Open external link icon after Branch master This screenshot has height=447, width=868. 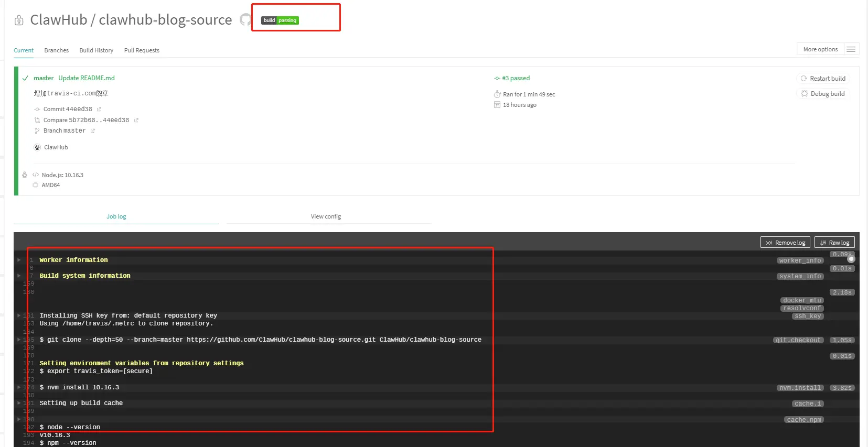click(x=92, y=130)
